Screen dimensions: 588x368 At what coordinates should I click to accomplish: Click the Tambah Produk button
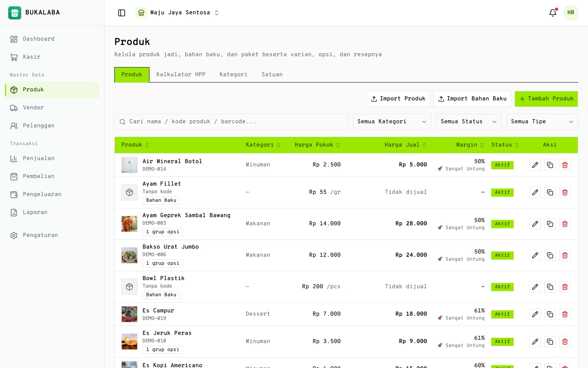[546, 99]
